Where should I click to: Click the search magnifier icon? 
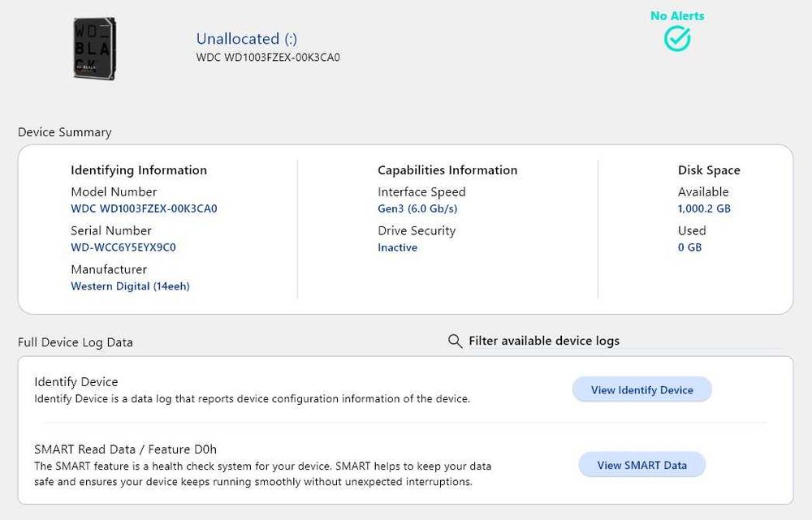click(456, 342)
